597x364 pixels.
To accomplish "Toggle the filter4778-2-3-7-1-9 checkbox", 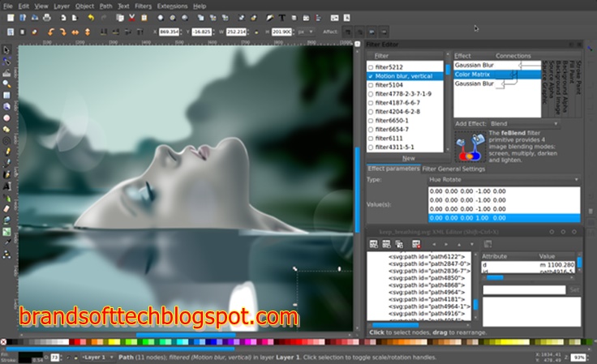I will 371,94.
